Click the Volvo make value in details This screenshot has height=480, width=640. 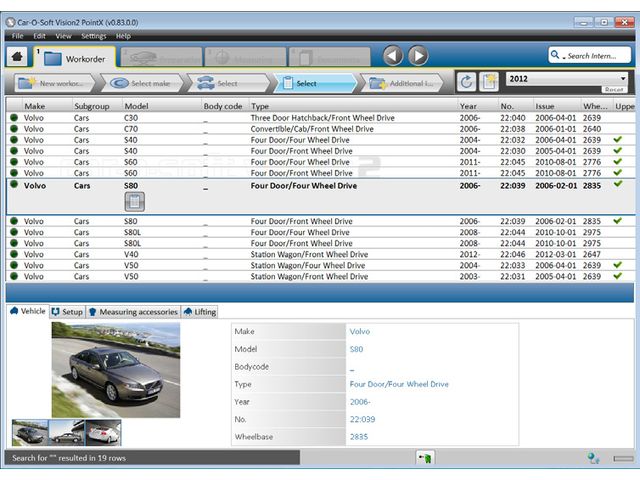click(360, 331)
